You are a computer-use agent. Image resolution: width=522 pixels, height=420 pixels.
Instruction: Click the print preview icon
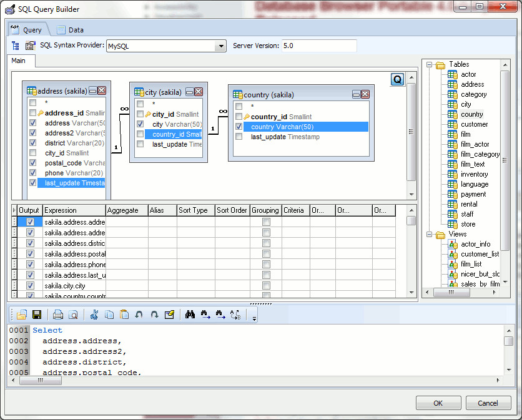coord(73,315)
